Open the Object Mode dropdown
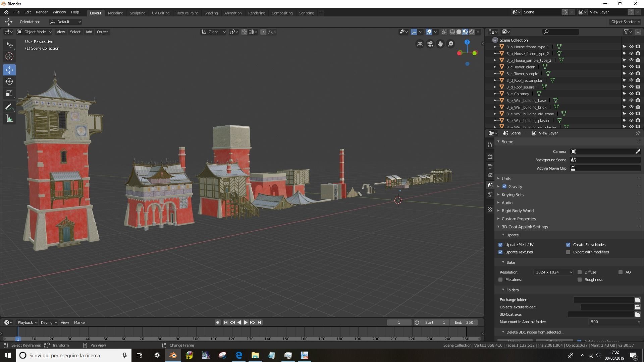 pyautogui.click(x=35, y=32)
